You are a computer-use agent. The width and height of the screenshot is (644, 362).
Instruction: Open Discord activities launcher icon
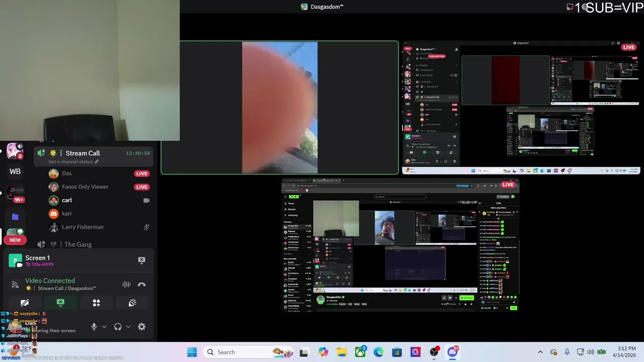[x=96, y=303]
